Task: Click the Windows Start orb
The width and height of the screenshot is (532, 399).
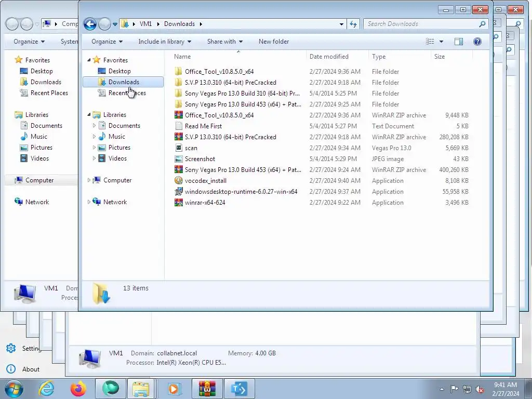Action: point(14,389)
